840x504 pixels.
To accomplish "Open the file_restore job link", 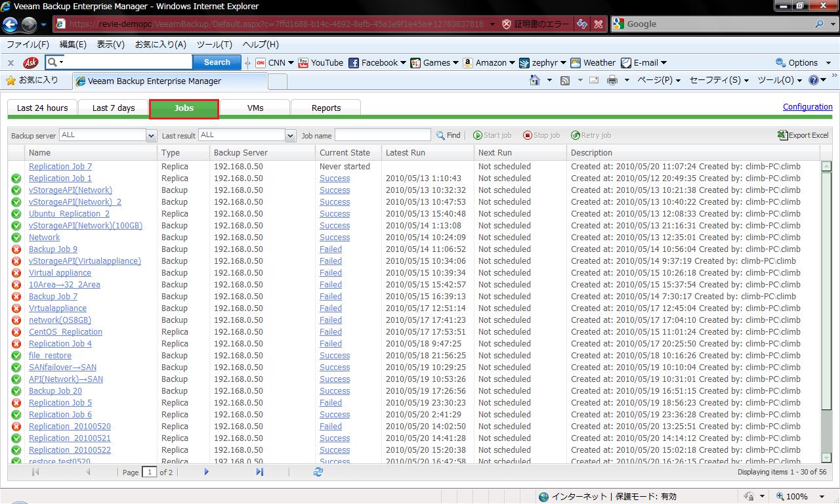I will click(x=50, y=356).
